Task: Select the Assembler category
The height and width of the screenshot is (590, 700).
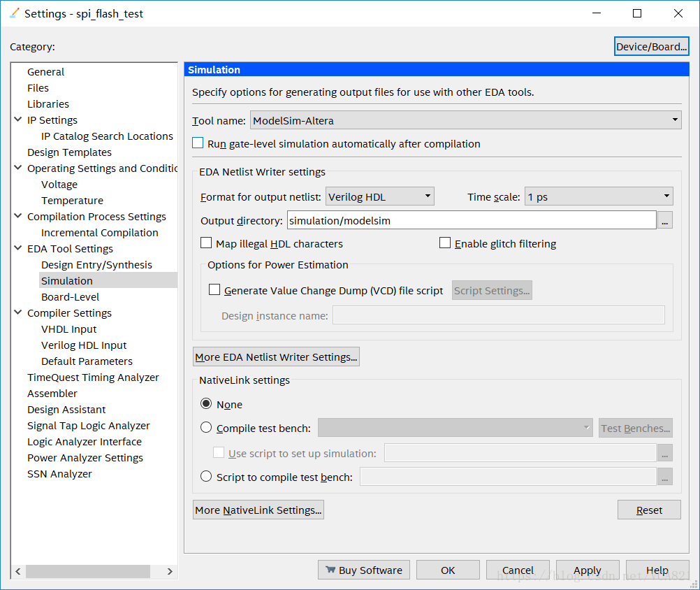Action: [x=52, y=394]
